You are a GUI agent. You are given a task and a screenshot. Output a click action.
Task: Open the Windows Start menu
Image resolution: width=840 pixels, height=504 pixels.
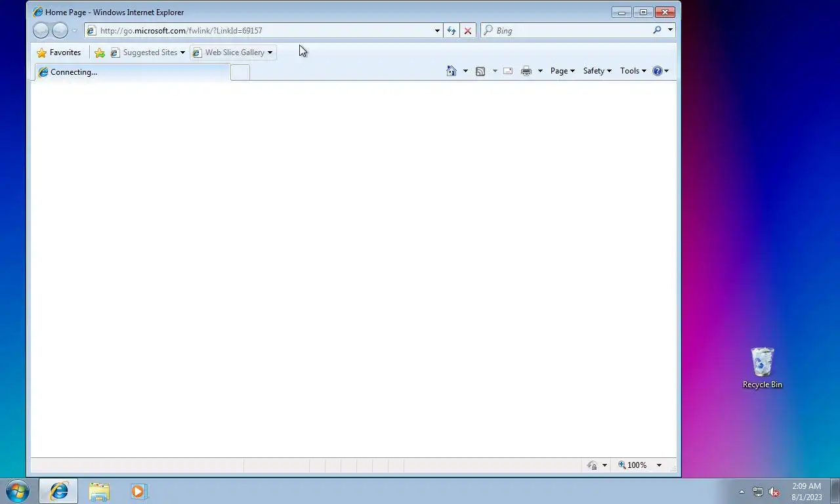[x=18, y=491]
